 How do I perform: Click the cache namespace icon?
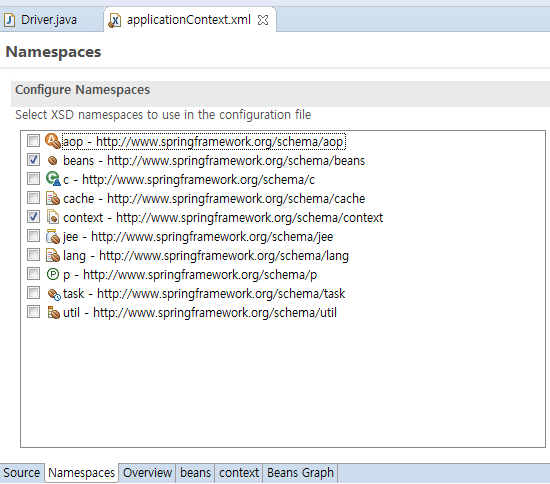pos(53,198)
